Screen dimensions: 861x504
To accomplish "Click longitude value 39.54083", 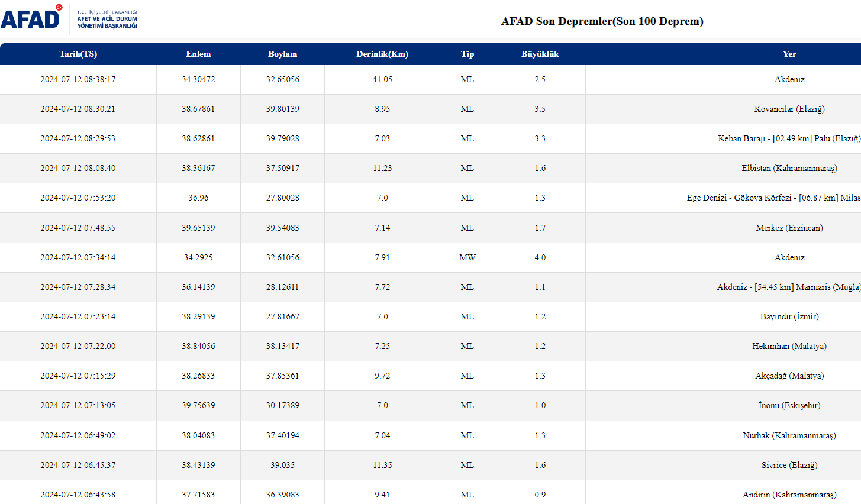I will [x=282, y=228].
